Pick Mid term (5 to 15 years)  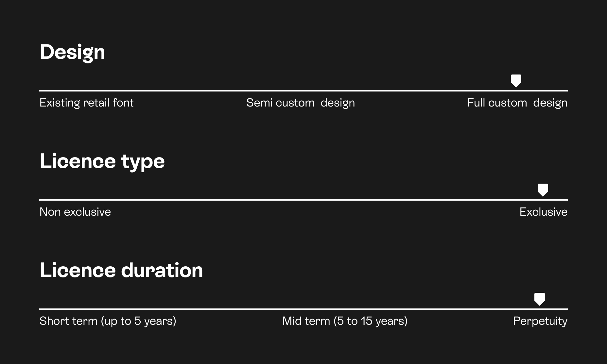click(x=345, y=321)
